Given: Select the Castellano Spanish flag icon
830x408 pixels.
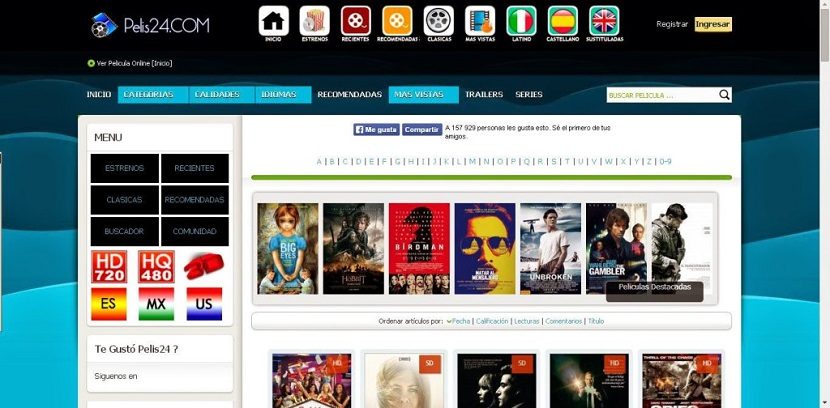Looking at the screenshot, I should [563, 21].
